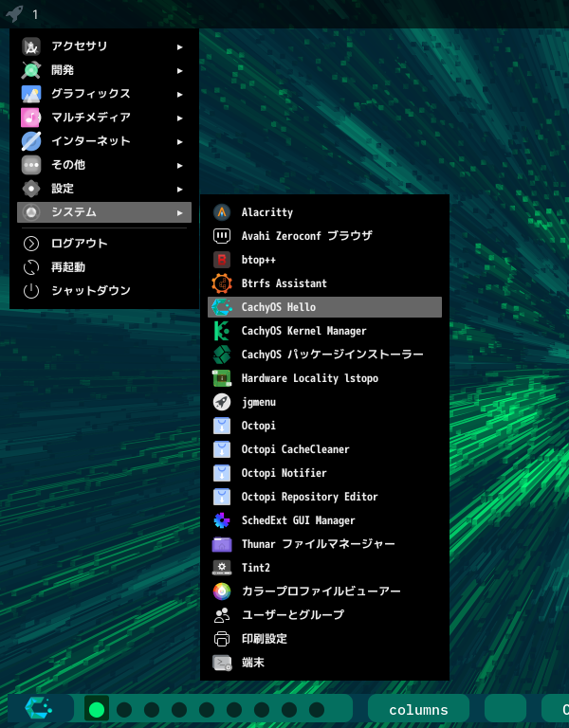Select シャットダウン menu entry
The height and width of the screenshot is (728, 569).
tap(104, 291)
